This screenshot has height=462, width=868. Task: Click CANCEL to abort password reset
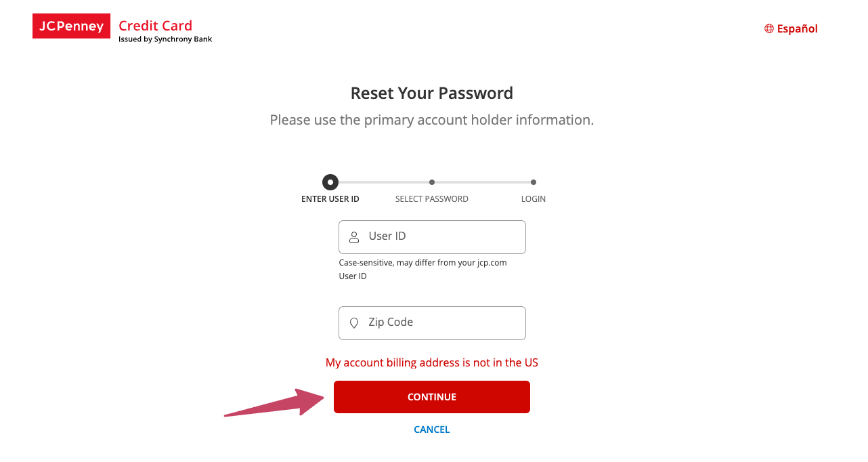(432, 429)
